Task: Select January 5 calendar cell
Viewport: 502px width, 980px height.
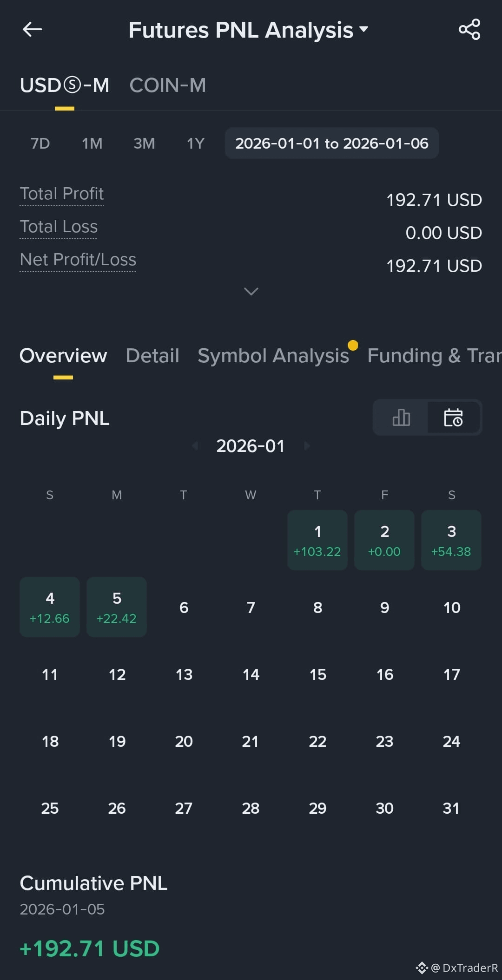Action: click(117, 607)
